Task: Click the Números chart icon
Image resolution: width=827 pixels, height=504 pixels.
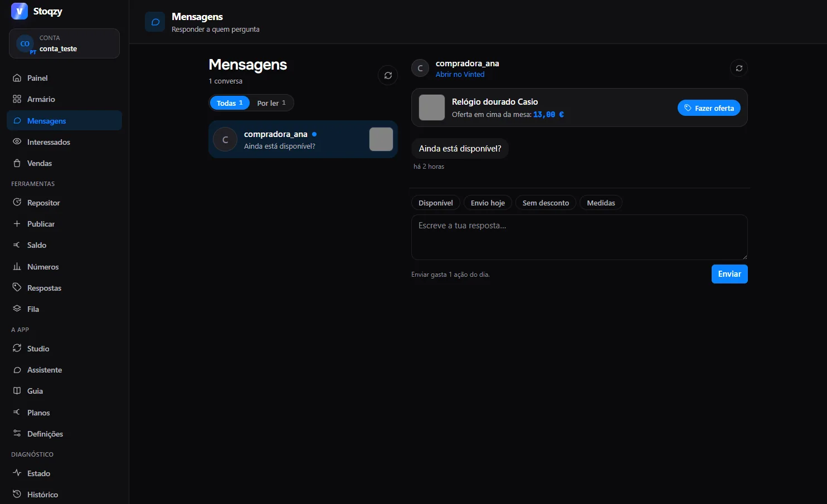Action: click(x=17, y=267)
